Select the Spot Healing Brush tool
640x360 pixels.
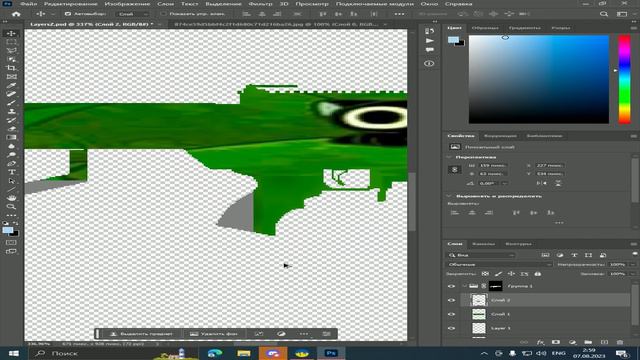coord(11,94)
